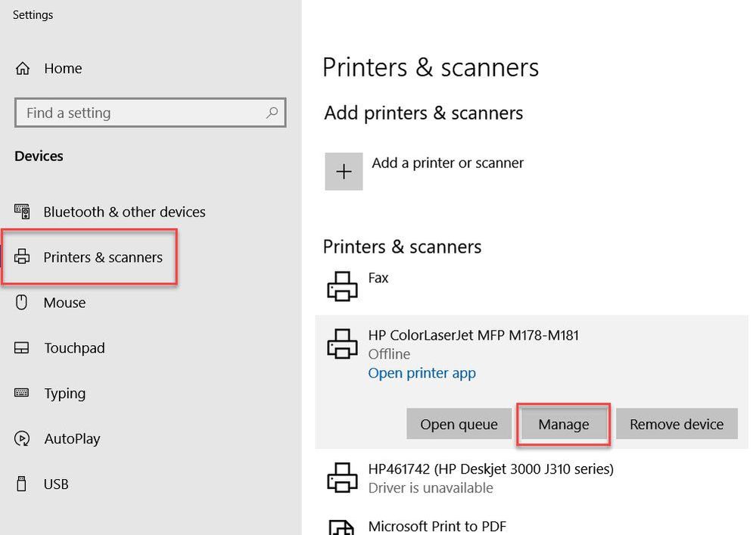This screenshot has width=756, height=535.
Task: Click the Printers & scanners sidebar icon
Action: [x=22, y=257]
